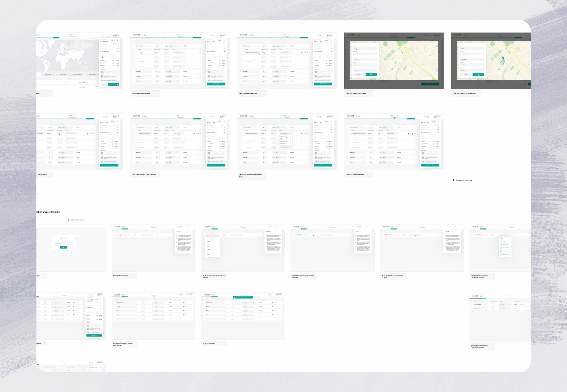Screen dimensions: 567x392
Task: Click top field in 01-01-01-Selection On Map dialog
Action: (365, 48)
